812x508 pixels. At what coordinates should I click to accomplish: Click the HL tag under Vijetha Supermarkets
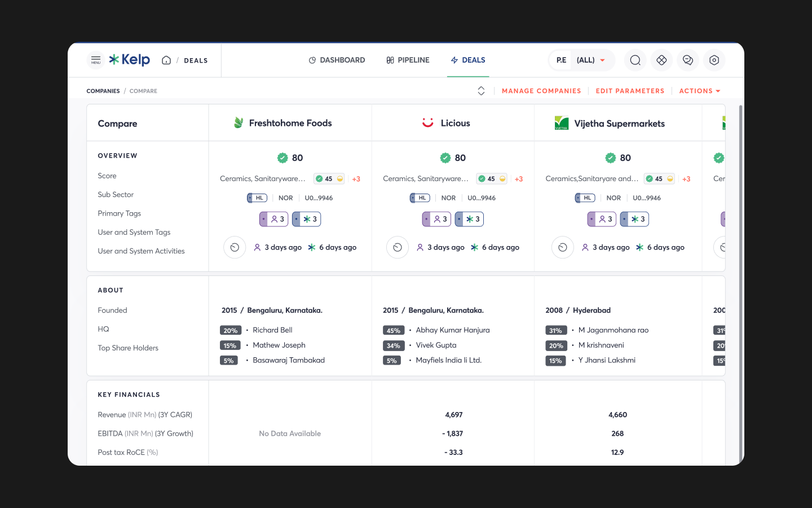[x=585, y=198]
